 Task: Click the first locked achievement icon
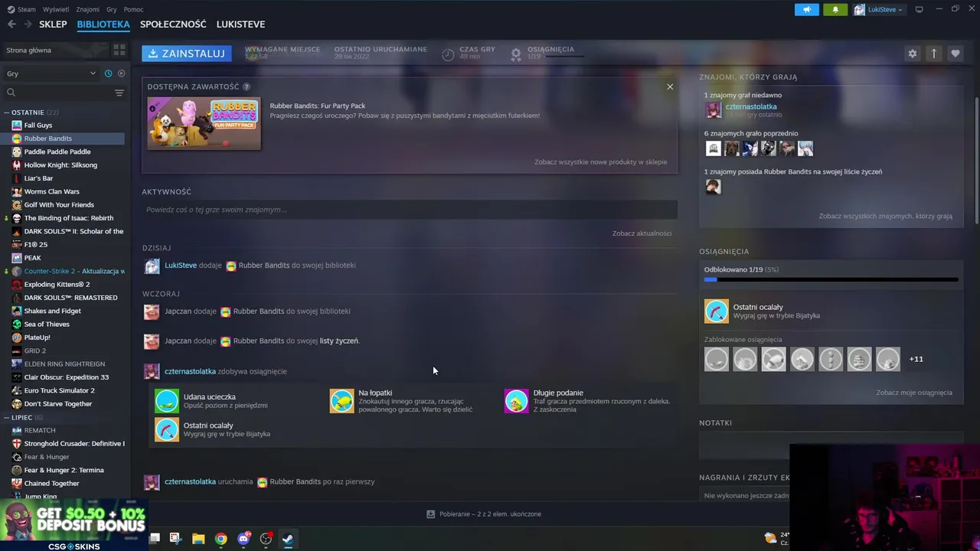pos(717,359)
